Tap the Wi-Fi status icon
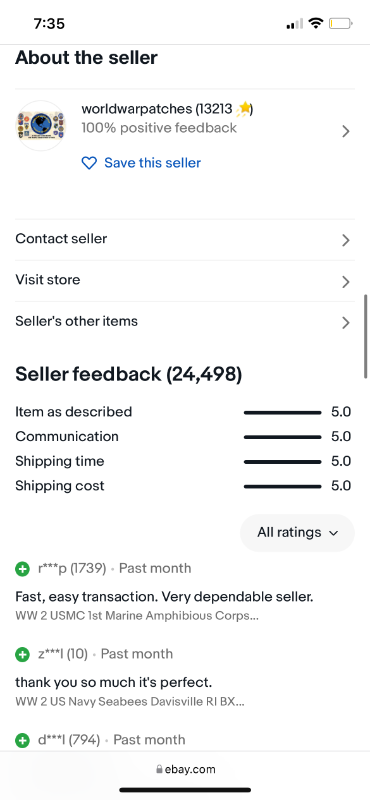 tap(316, 23)
